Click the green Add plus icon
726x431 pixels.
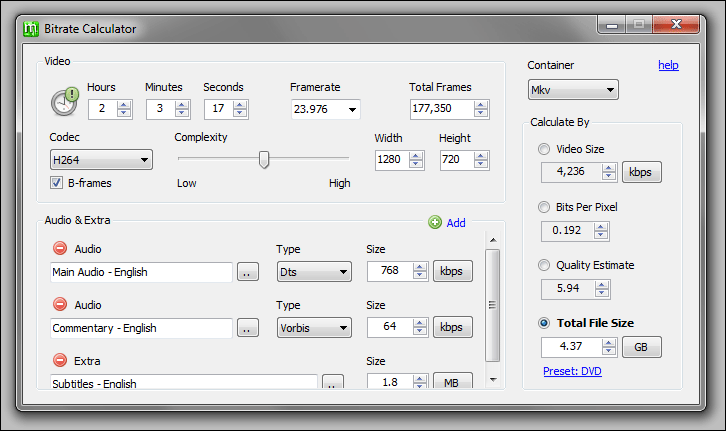[435, 223]
